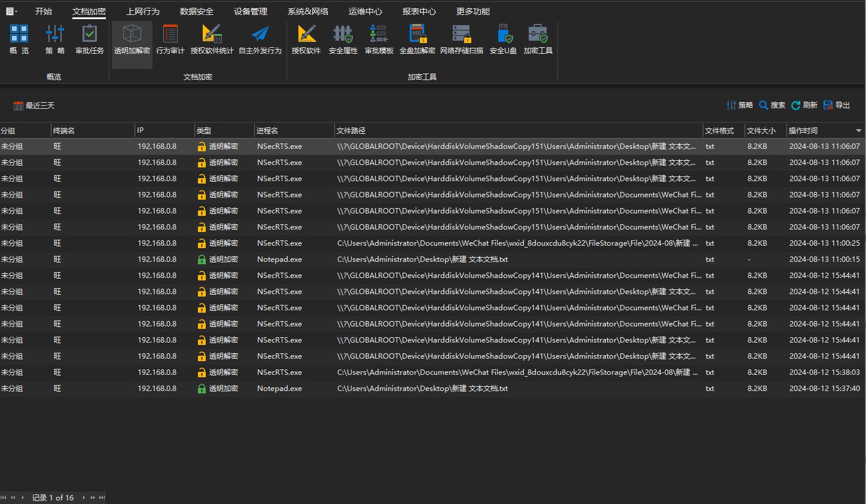Click the 搜索 magnifier icon
This screenshot has height=504, width=866.
pos(764,105)
